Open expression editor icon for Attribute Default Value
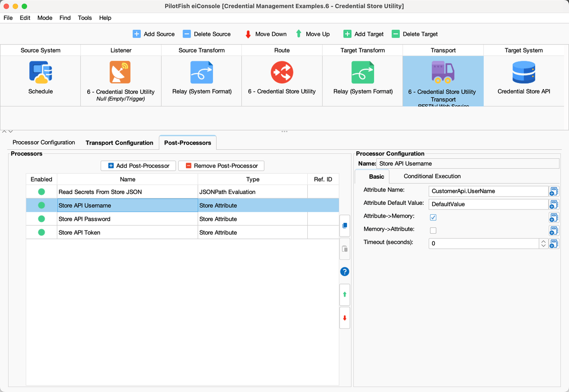Image resolution: width=569 pixels, height=392 pixels. coord(554,204)
